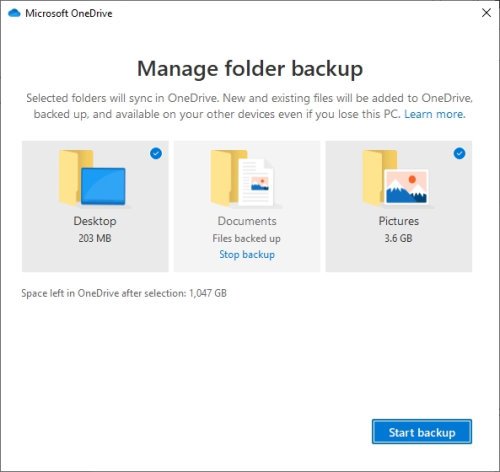The width and height of the screenshot is (500, 472).
Task: Uncheck the Desktop folder blue checkmark
Action: [x=156, y=154]
